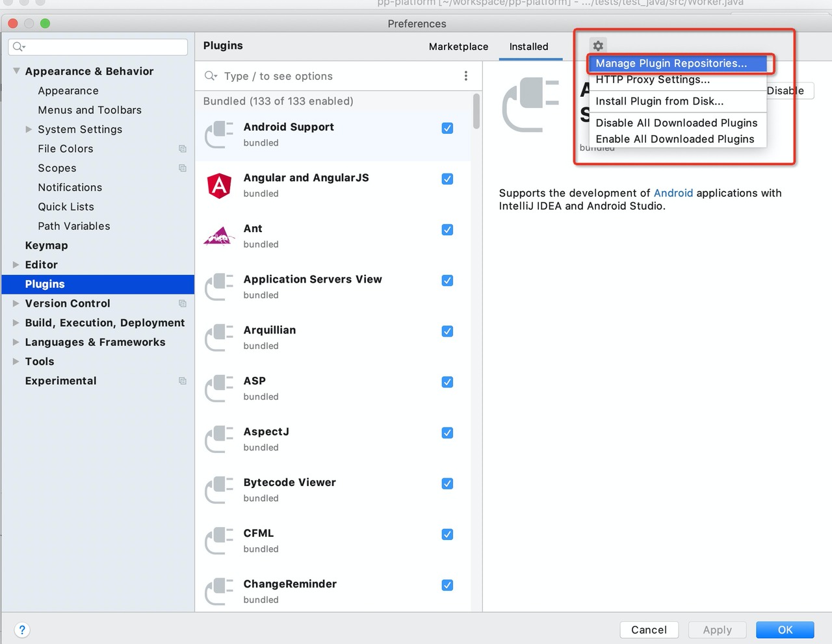Switch to the Installed tab
Image resolution: width=832 pixels, height=644 pixels.
click(x=528, y=47)
